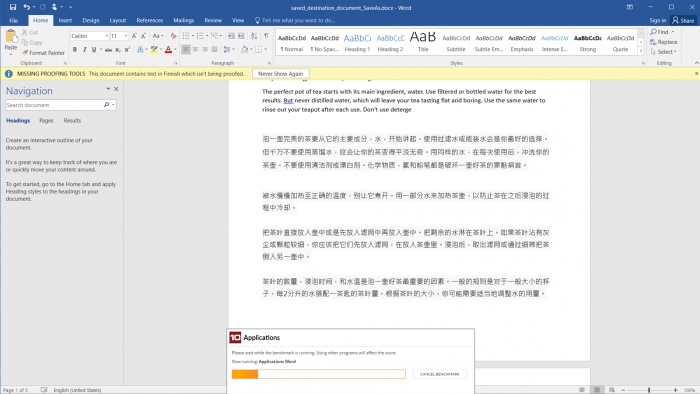Open the File tab

coord(14,20)
